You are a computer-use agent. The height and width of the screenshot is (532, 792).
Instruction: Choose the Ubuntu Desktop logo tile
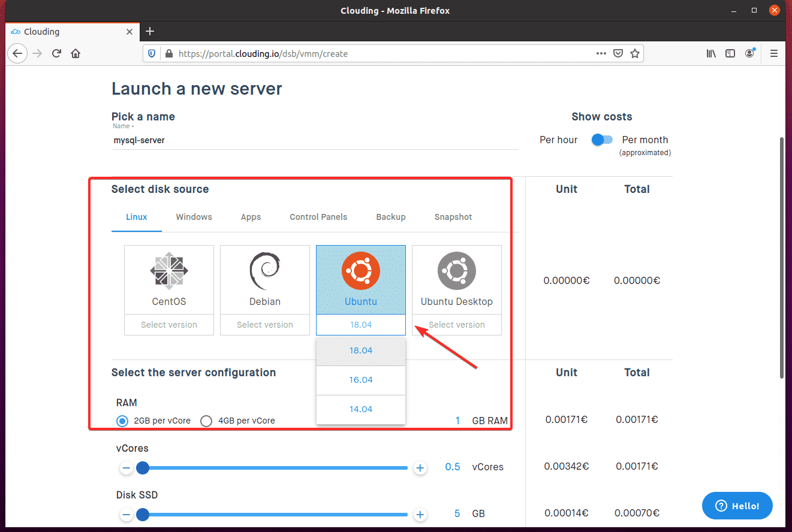click(456, 271)
